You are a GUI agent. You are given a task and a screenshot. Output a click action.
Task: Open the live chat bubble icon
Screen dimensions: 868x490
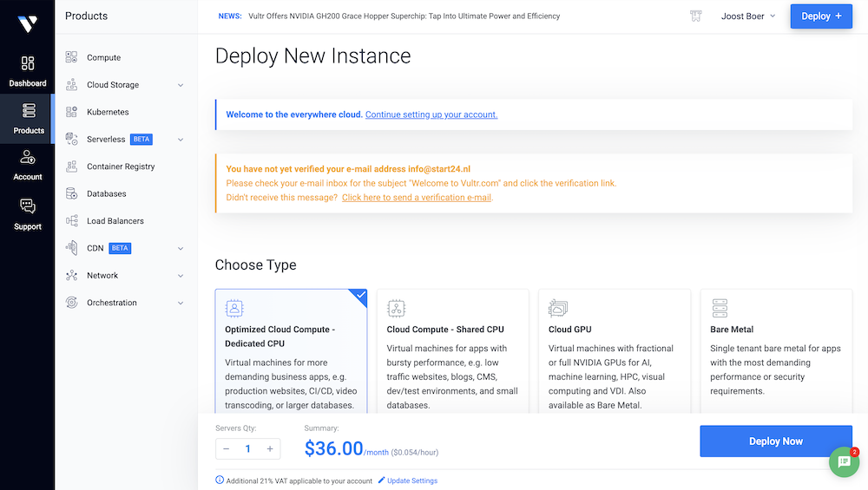844,462
